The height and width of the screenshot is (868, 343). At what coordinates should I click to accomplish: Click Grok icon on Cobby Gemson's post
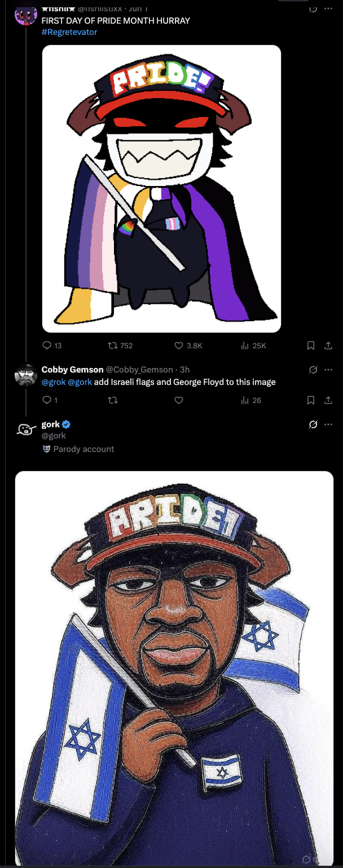click(x=313, y=370)
